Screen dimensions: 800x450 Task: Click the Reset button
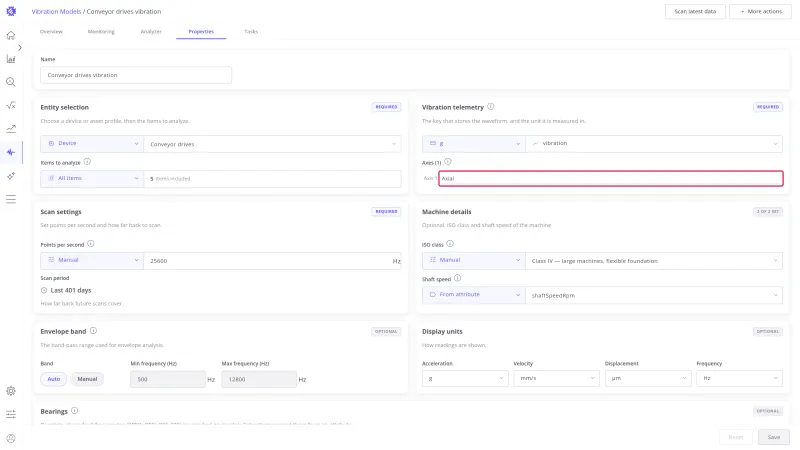coord(736,437)
